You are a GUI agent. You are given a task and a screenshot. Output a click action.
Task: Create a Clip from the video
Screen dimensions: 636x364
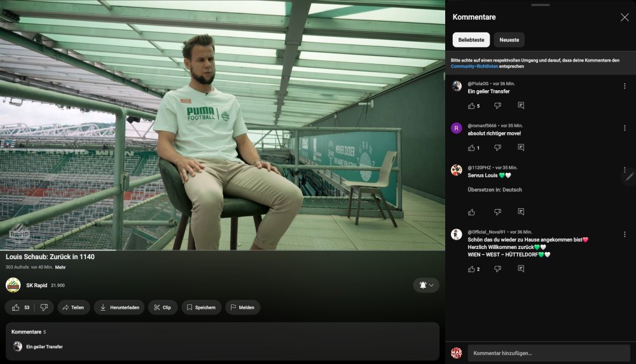click(163, 307)
